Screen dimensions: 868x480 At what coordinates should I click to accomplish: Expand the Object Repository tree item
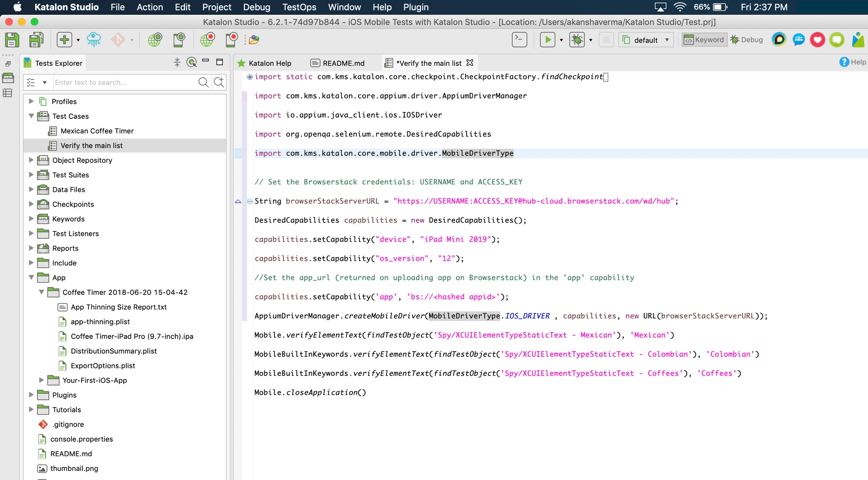(31, 160)
